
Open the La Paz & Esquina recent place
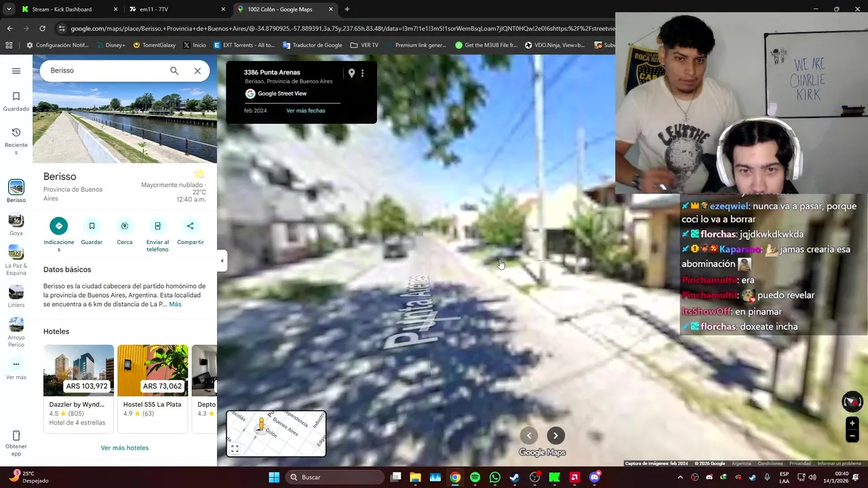pos(16,261)
